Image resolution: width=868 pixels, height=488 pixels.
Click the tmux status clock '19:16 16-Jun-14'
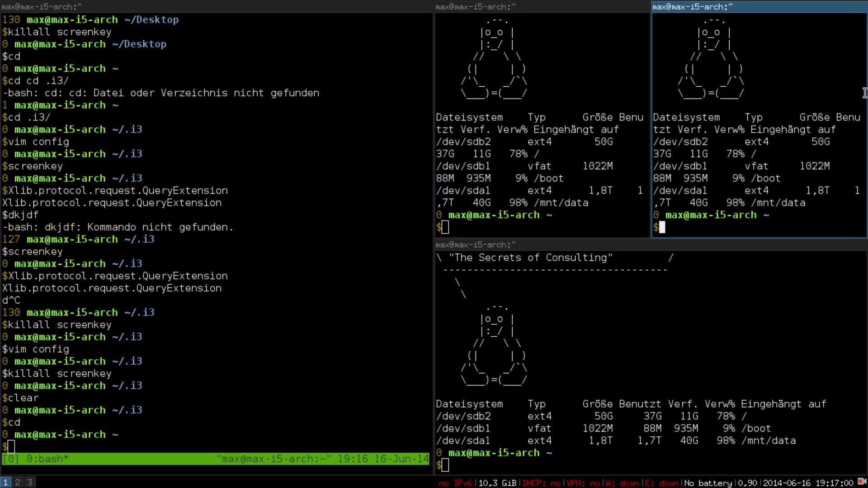pyautogui.click(x=383, y=459)
